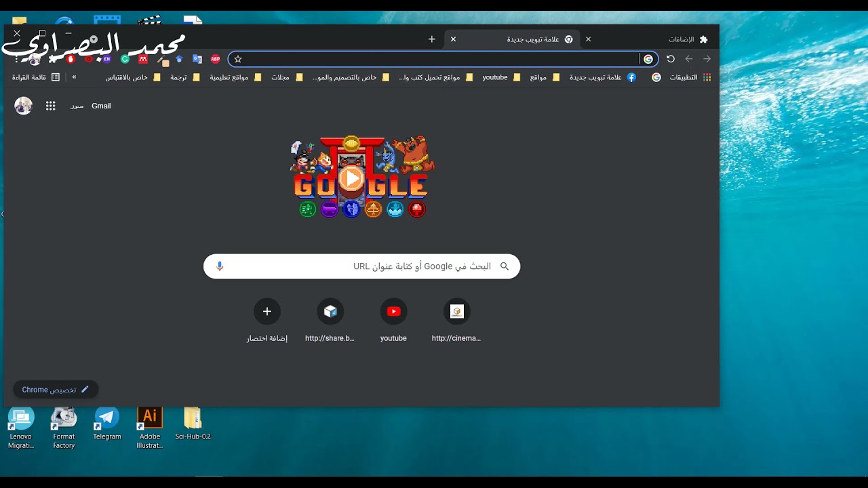This screenshot has height=488, width=868.
Task: Open the youtube bookmarks folder
Action: coord(502,77)
